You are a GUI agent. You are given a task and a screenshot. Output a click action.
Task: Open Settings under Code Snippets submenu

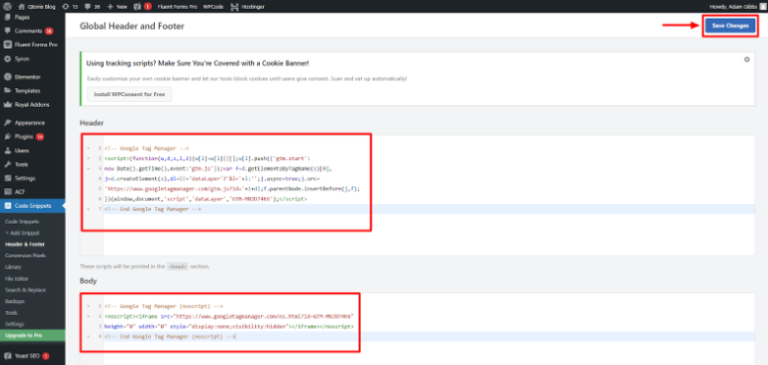[14, 324]
